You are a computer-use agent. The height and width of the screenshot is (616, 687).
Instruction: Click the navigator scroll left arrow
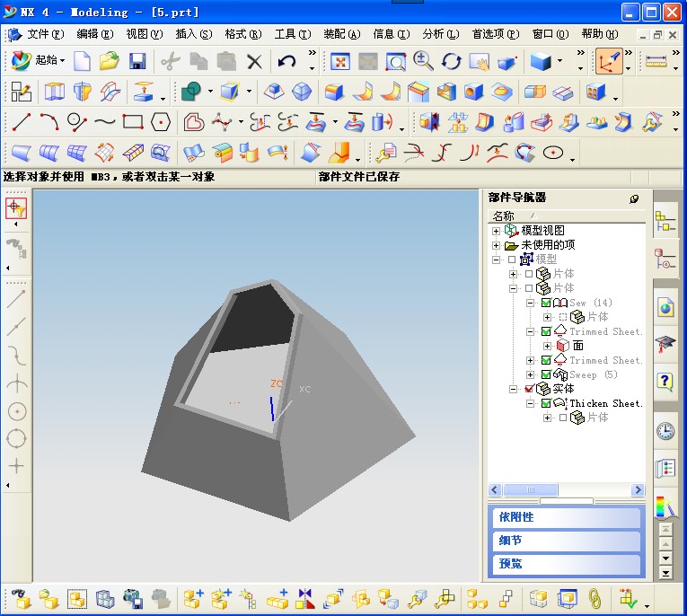click(495, 489)
